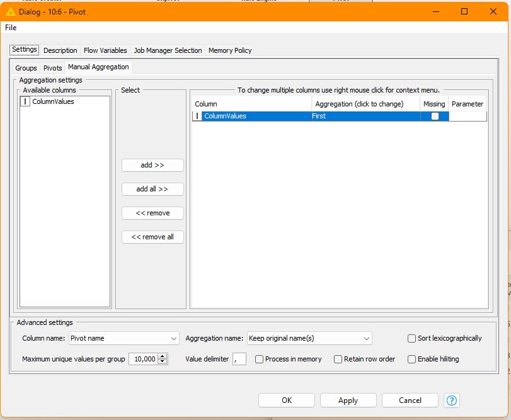Open the File menu
This screenshot has height=420, width=511.
coord(11,28)
